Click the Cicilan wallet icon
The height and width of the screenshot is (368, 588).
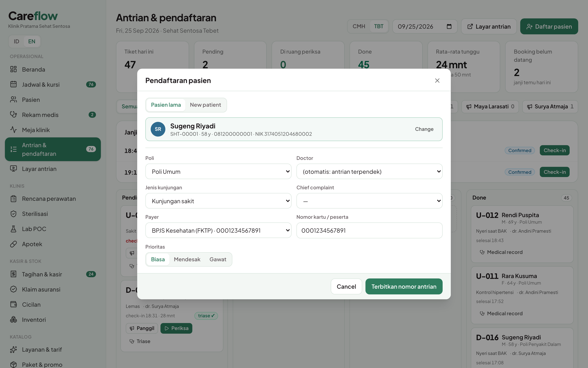click(13, 304)
